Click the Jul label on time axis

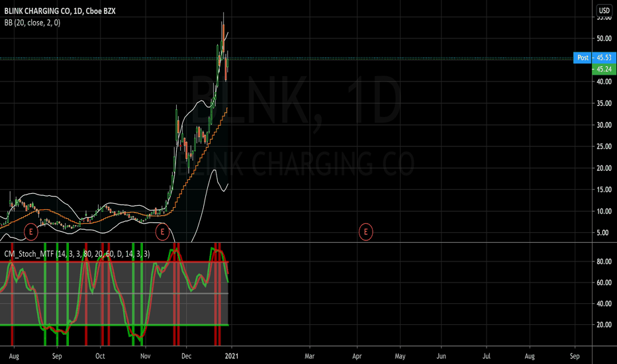(487, 356)
